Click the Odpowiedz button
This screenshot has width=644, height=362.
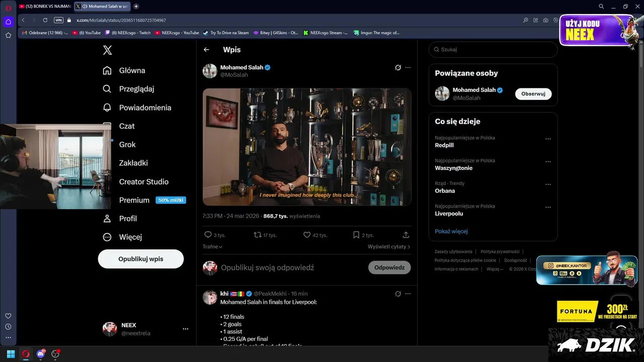tap(389, 267)
